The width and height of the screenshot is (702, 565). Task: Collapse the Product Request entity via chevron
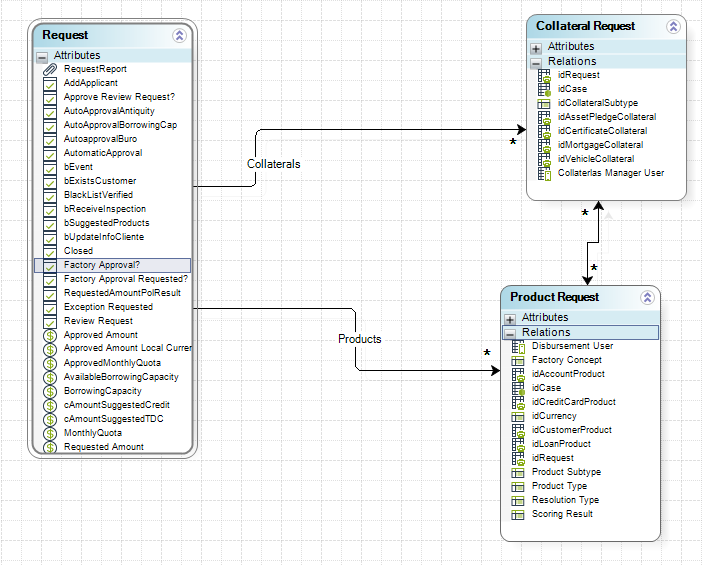coord(647,297)
